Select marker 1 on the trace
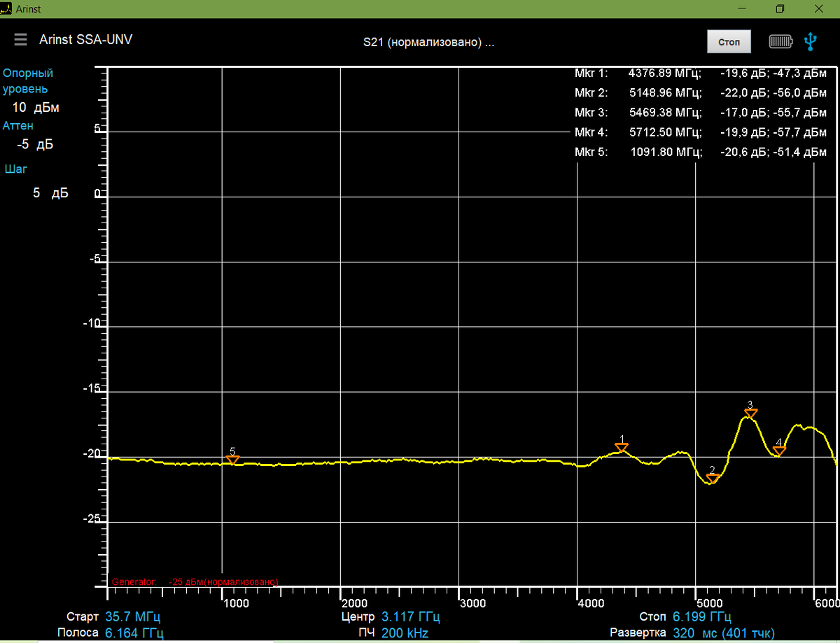The height and width of the screenshot is (643, 840). (622, 448)
